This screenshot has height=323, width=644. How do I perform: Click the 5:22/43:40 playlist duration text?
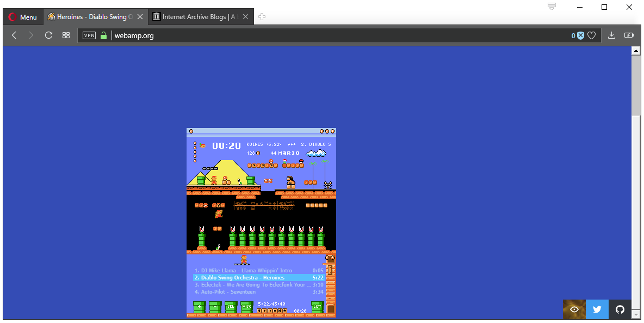click(271, 304)
